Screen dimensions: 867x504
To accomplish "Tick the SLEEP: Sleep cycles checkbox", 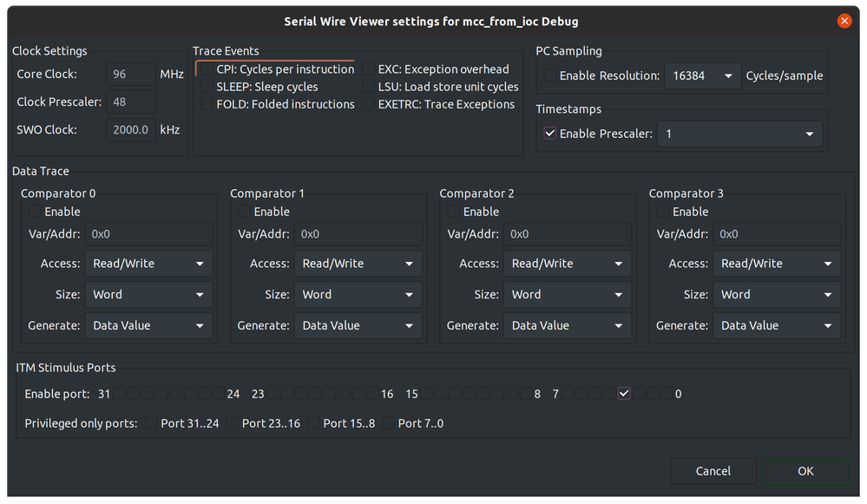I will click(x=207, y=87).
